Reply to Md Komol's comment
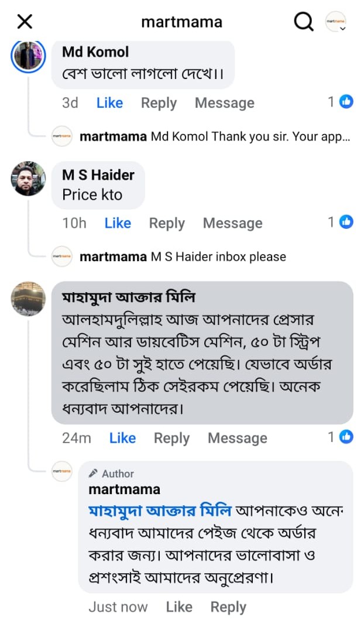364x620 pixels. pos(159,103)
